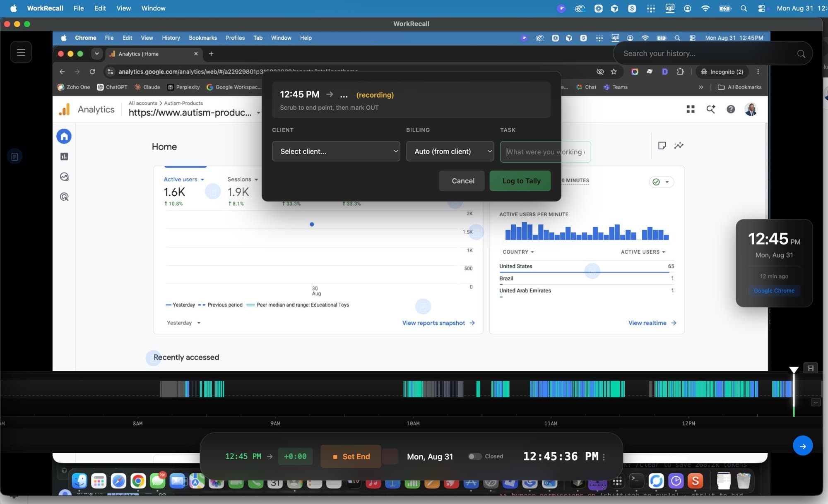828x504 pixels.
Task: Click the Google Chrome label in time card
Action: tap(774, 290)
